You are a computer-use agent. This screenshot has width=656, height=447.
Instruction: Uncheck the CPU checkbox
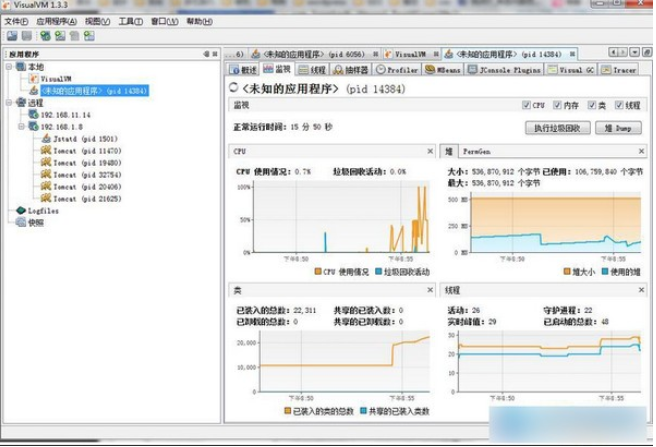[x=526, y=105]
